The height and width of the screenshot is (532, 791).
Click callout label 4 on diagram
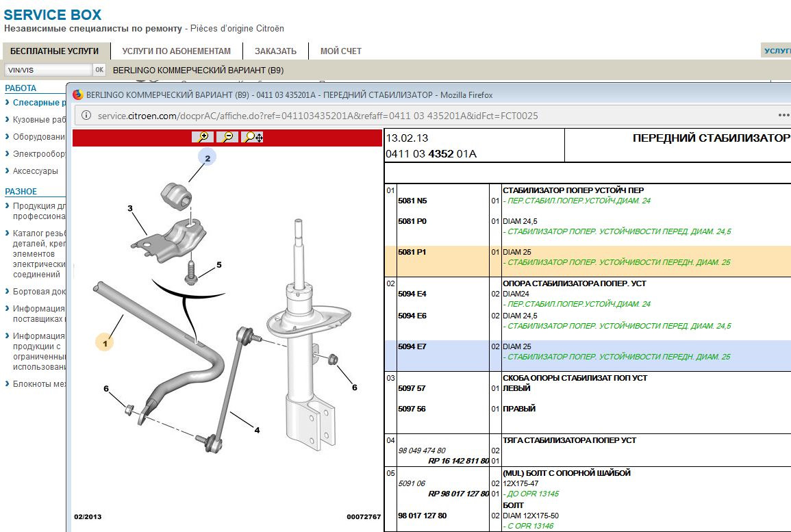tap(257, 430)
